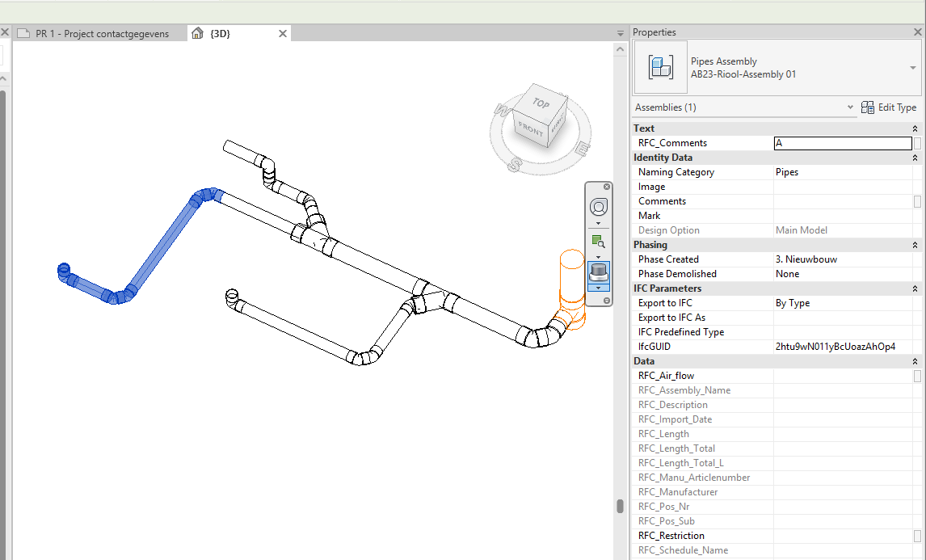Screen dimensions: 926x560
Task: Click the Edit Type button
Action: (x=889, y=107)
